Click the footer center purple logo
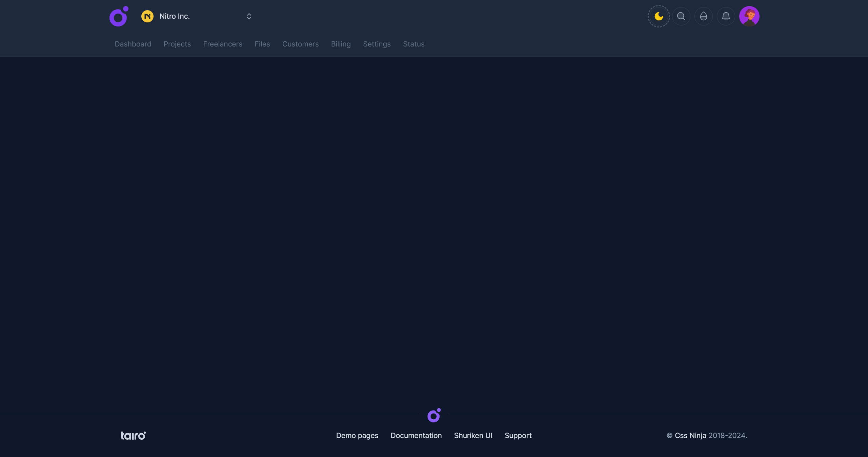Screen dimensions: 868x457 pos(434,415)
